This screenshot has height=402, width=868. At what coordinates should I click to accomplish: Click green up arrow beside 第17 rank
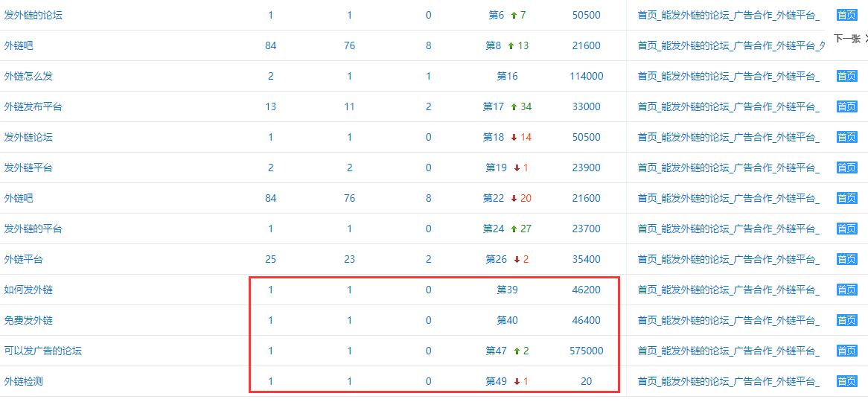click(514, 107)
